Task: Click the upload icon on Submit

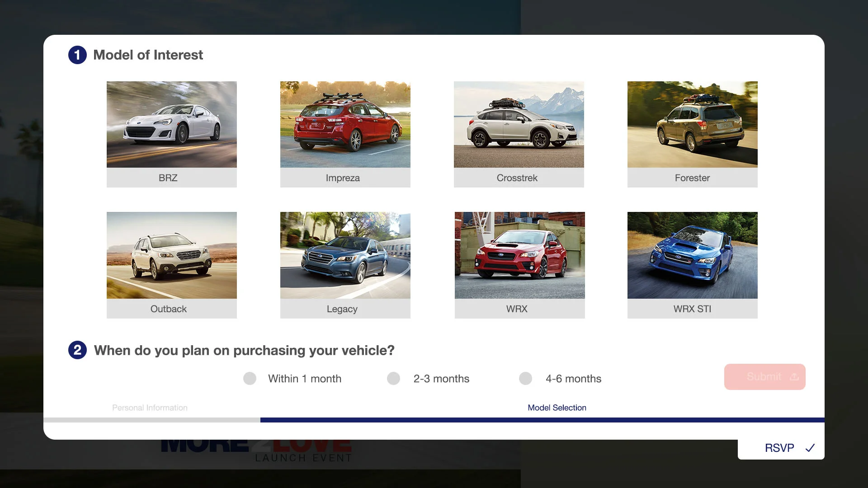Action: [x=794, y=377]
